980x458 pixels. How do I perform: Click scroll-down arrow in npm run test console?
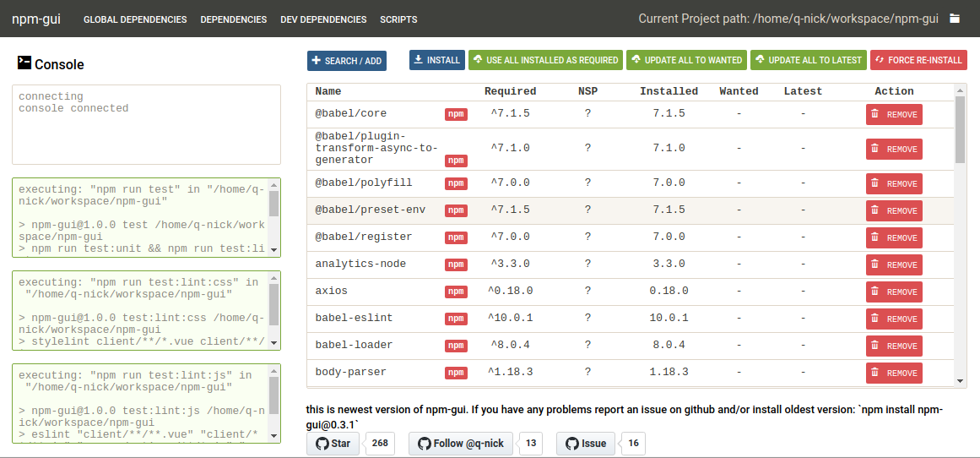click(x=273, y=249)
